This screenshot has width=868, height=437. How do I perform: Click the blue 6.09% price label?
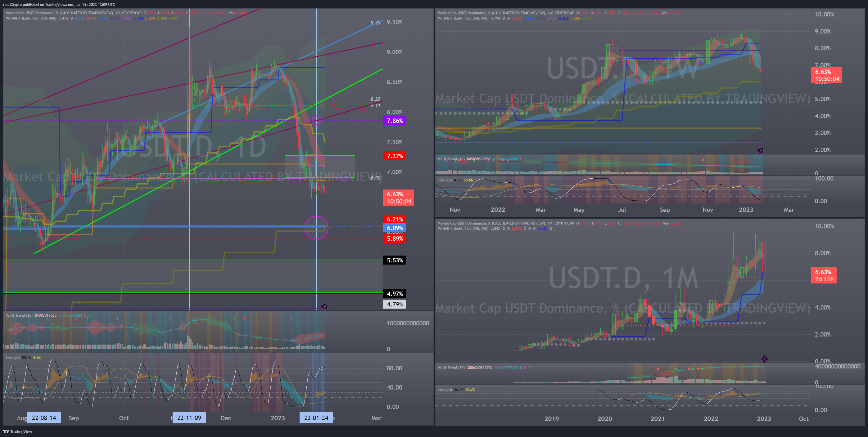[x=394, y=228]
